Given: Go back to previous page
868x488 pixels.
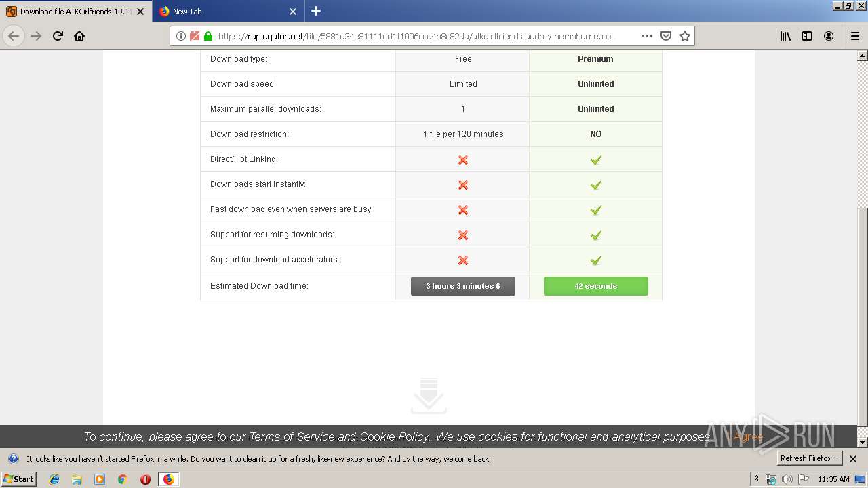Looking at the screenshot, I should pyautogui.click(x=14, y=36).
